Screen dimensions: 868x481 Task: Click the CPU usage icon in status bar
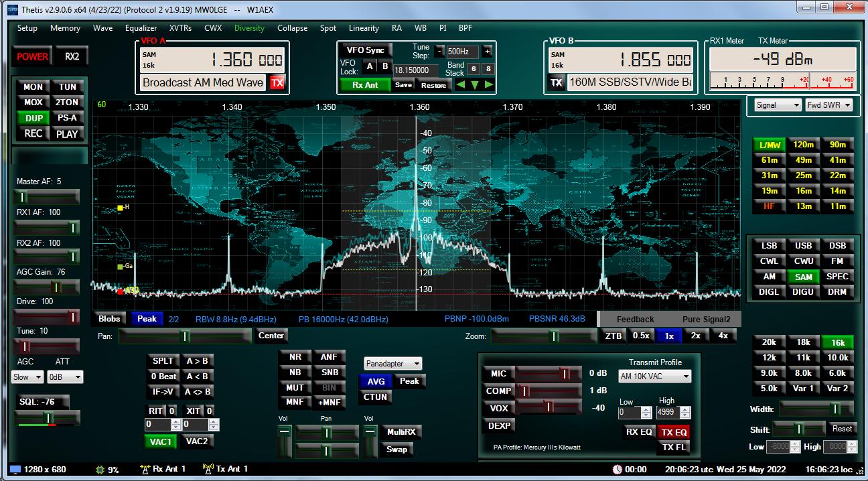coord(101,470)
